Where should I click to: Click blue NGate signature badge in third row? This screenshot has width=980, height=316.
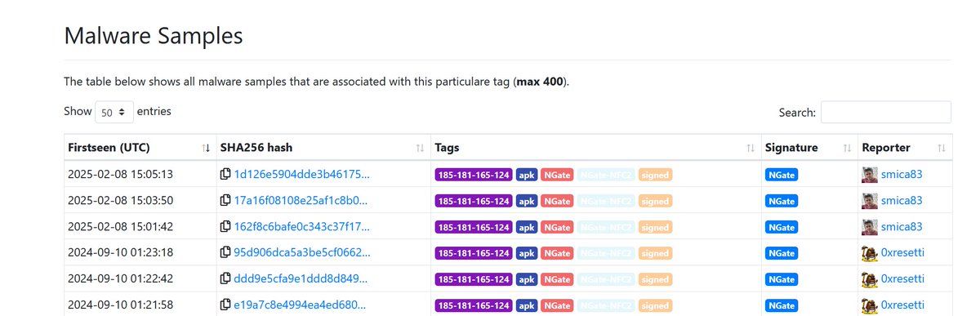coord(782,227)
